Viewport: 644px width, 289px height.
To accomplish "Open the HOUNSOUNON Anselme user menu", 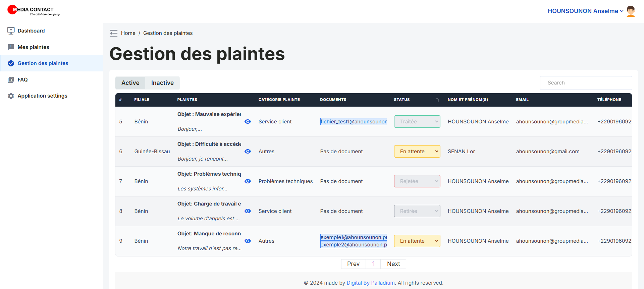I will point(585,11).
